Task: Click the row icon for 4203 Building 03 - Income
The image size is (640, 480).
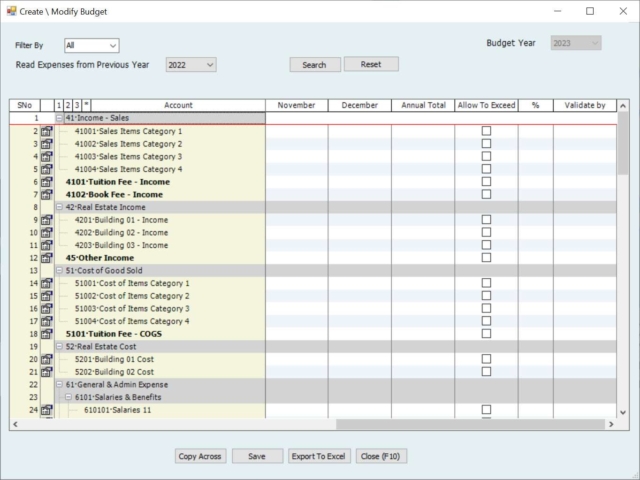Action: coord(47,245)
